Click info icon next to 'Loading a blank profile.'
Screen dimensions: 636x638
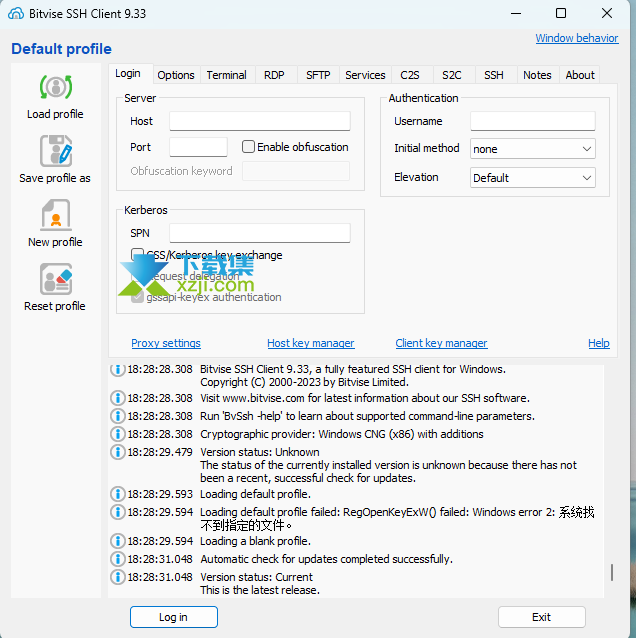coord(118,541)
